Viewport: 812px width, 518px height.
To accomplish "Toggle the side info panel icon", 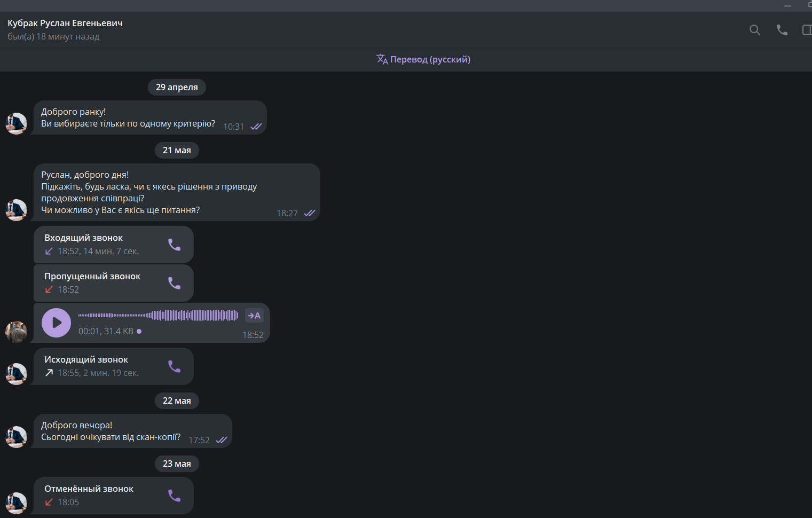I will [x=807, y=30].
